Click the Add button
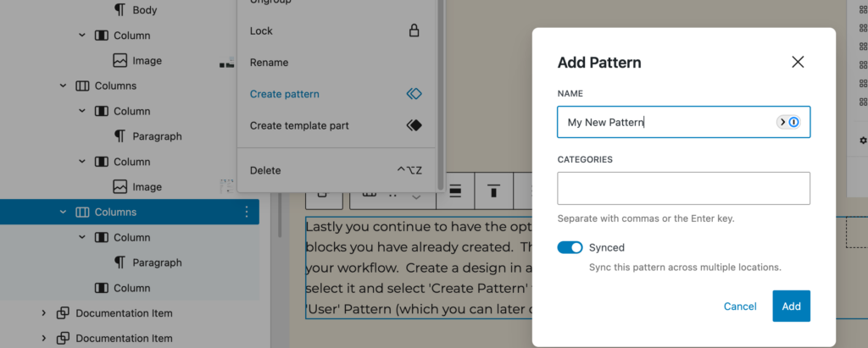 pyautogui.click(x=791, y=307)
